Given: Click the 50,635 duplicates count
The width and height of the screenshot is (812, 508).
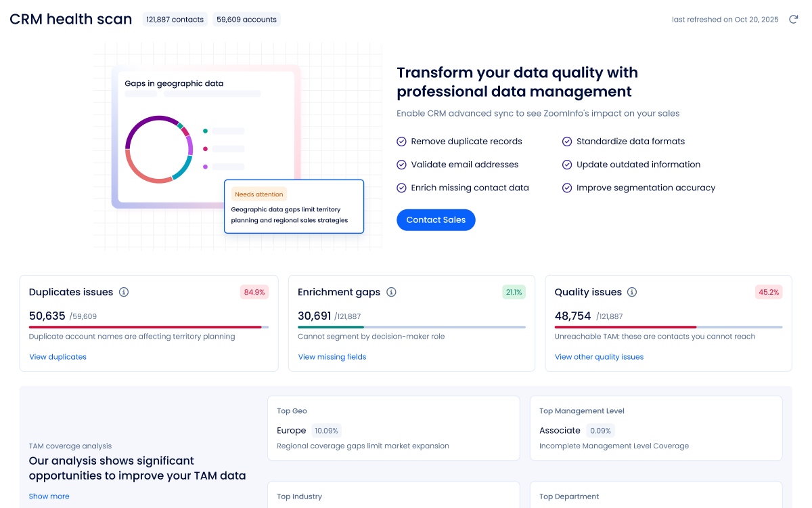Looking at the screenshot, I should [47, 316].
